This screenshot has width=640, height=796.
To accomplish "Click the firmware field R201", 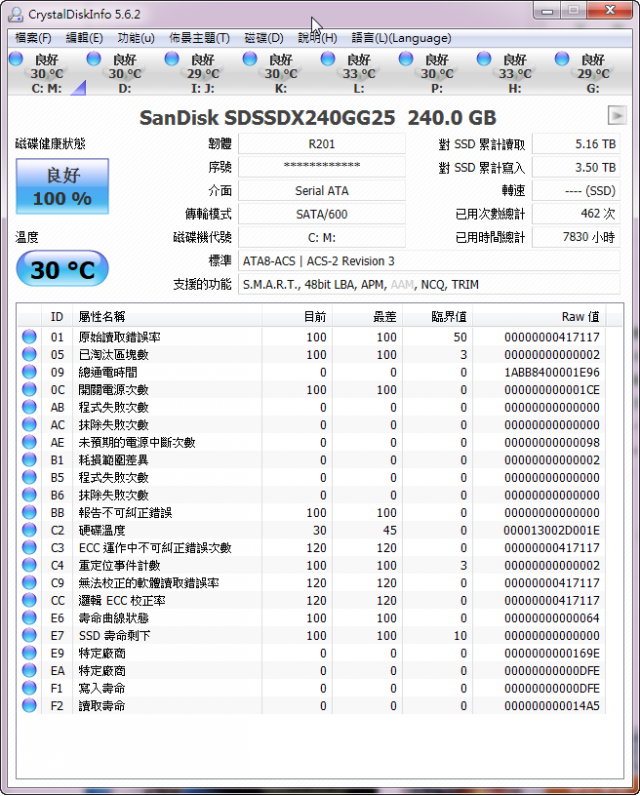I will coord(322,144).
